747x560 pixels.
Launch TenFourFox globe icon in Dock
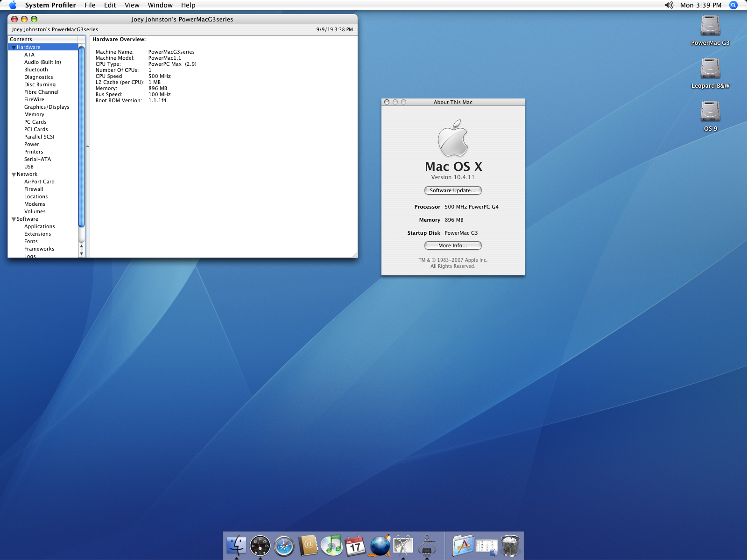(x=380, y=545)
